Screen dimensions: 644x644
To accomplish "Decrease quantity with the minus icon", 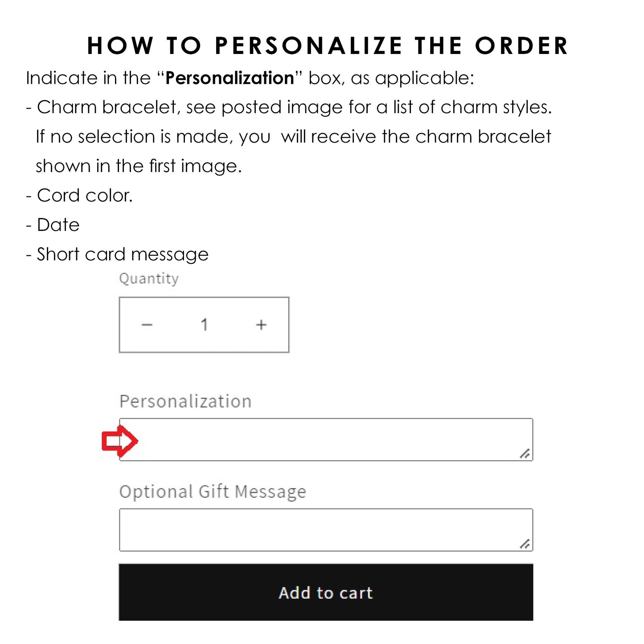I will (147, 325).
